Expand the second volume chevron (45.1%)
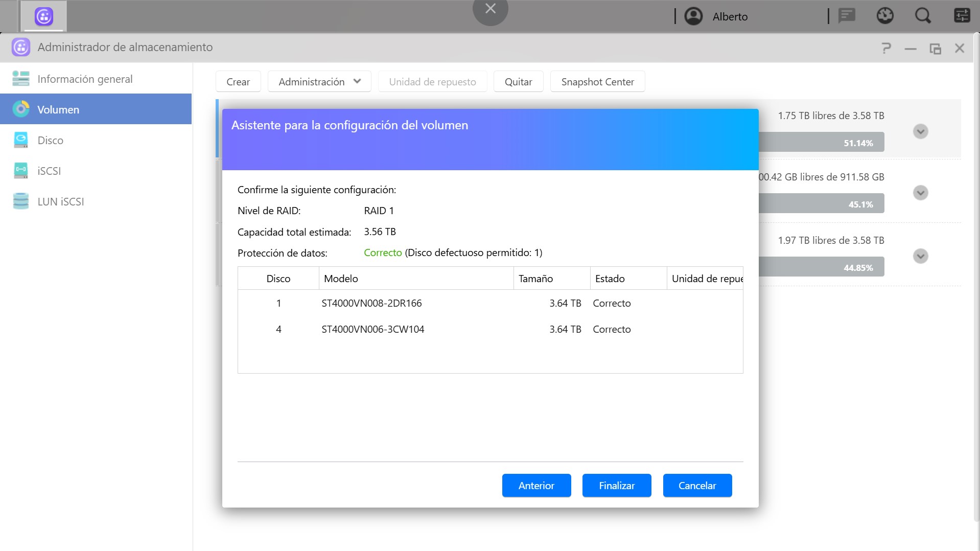 (920, 193)
